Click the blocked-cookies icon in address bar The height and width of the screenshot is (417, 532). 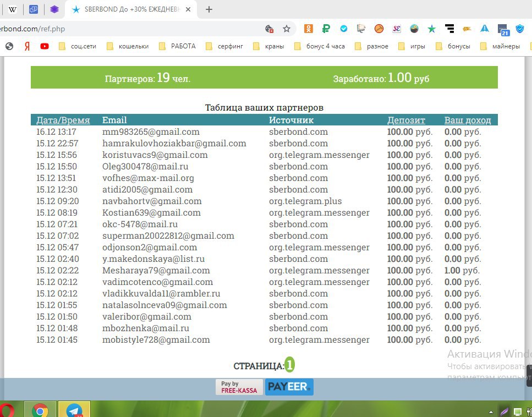[270, 29]
